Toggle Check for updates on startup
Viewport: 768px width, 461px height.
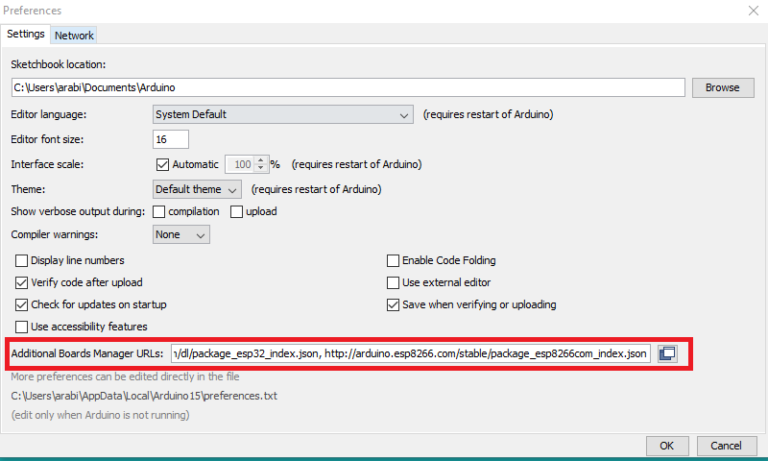point(22,304)
